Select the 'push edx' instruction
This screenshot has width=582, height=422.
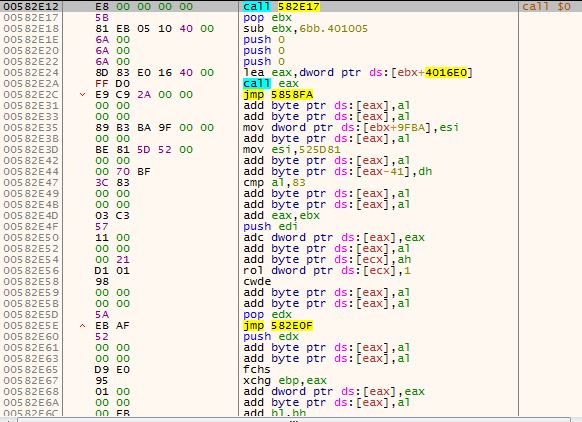point(271,337)
